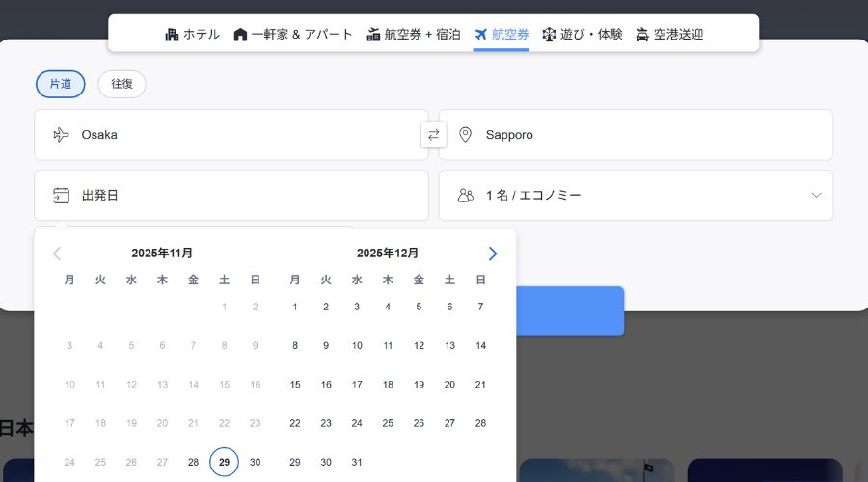868x482 pixels.
Task: Click the 出発日 departure date field
Action: click(x=231, y=196)
